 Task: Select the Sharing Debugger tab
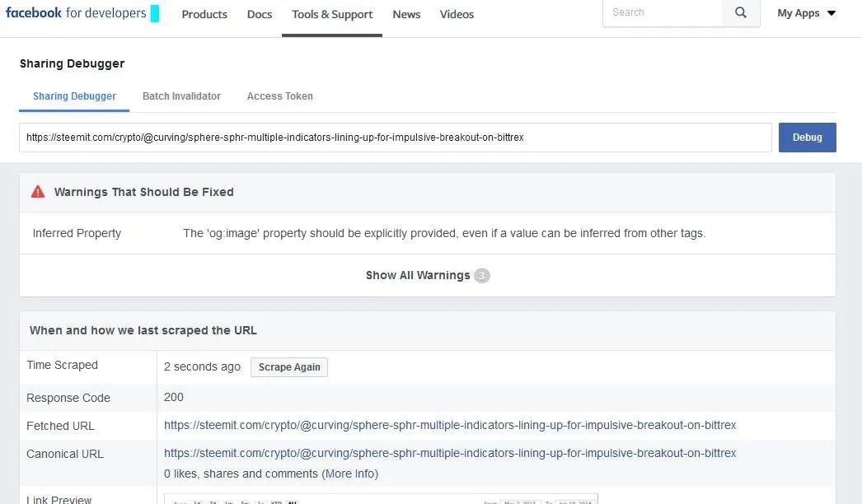click(x=74, y=96)
